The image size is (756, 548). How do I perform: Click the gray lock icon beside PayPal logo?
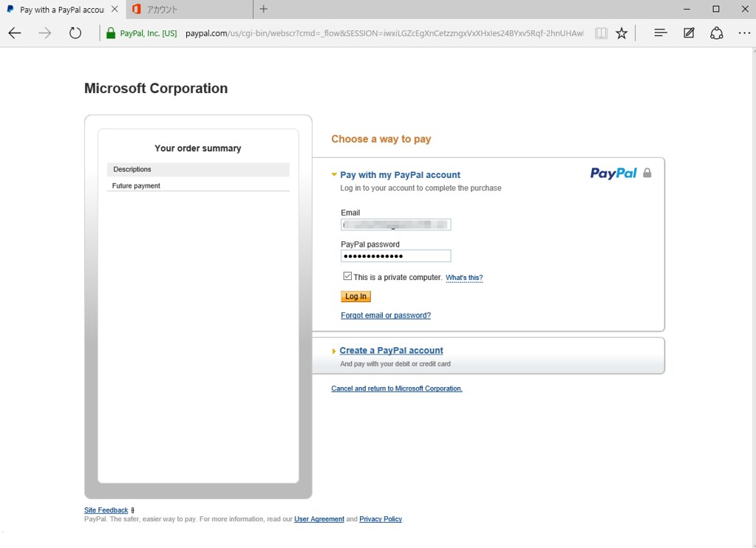(x=647, y=173)
